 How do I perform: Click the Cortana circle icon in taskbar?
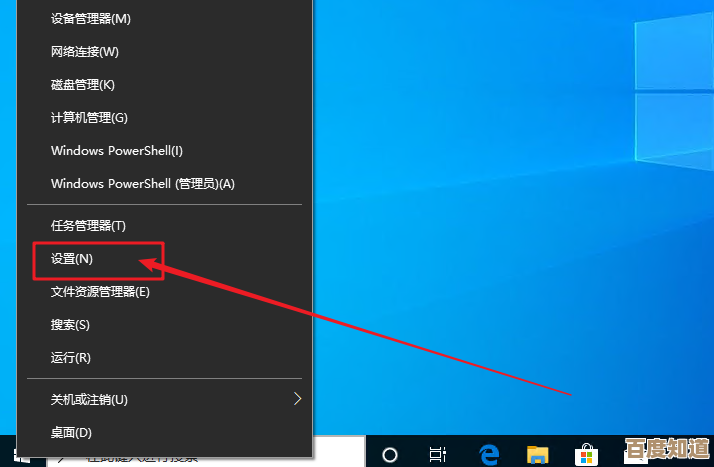pyautogui.click(x=391, y=454)
